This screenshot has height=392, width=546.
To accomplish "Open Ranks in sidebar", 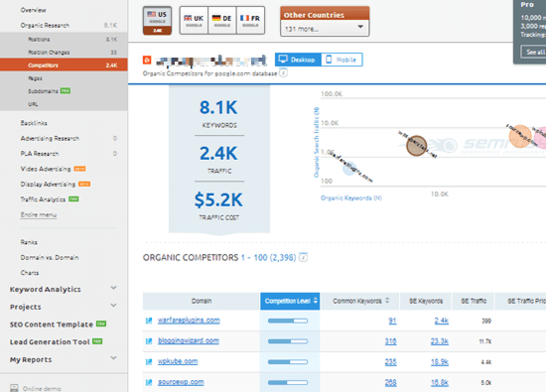I will [29, 242].
